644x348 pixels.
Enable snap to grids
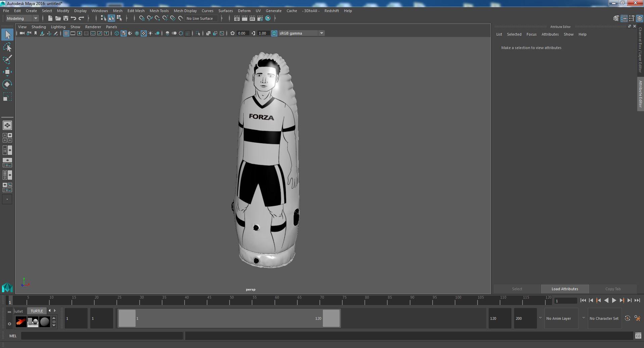(142, 18)
